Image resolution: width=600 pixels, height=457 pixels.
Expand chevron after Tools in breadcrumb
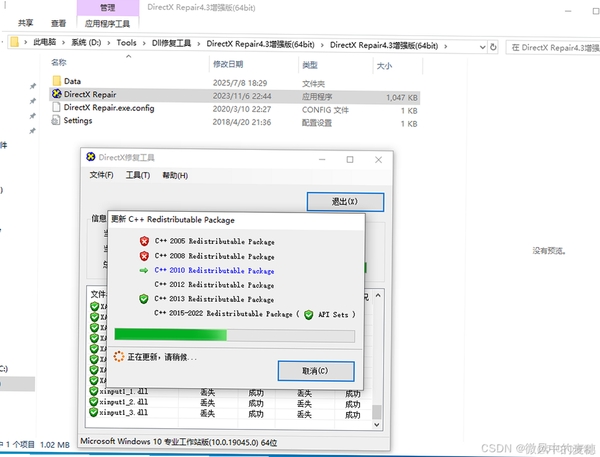144,43
